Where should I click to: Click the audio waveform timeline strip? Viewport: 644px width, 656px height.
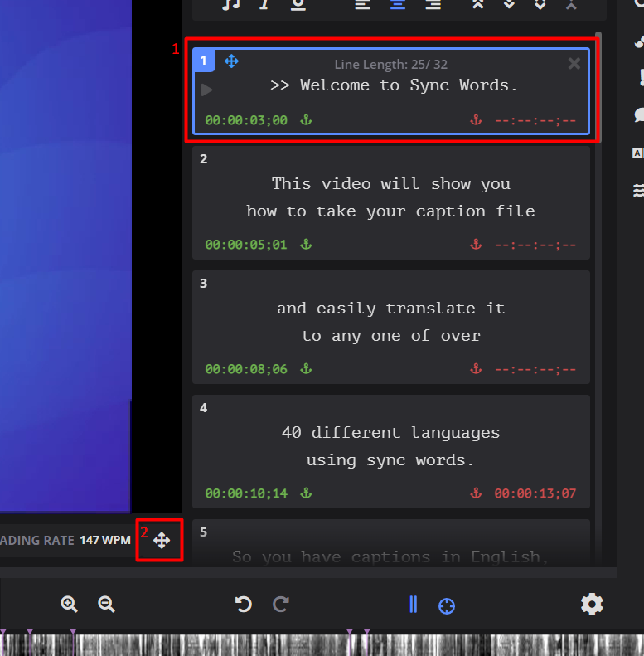[x=322, y=644]
